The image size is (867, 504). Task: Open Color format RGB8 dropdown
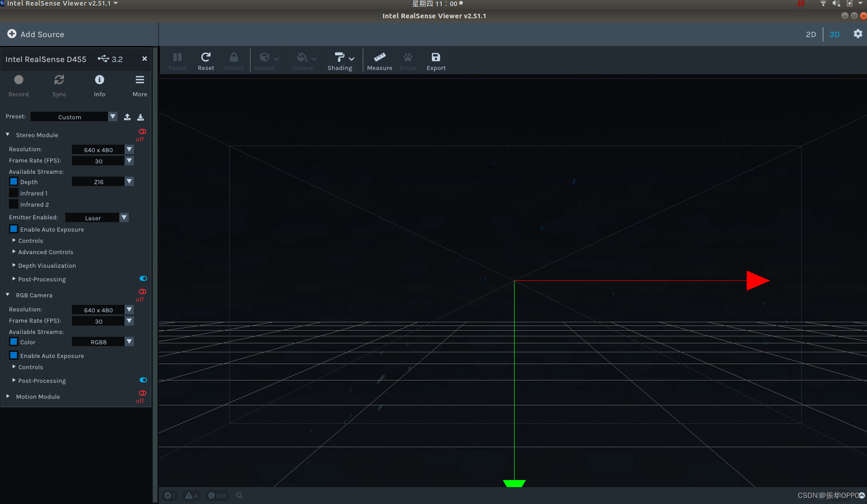point(102,341)
